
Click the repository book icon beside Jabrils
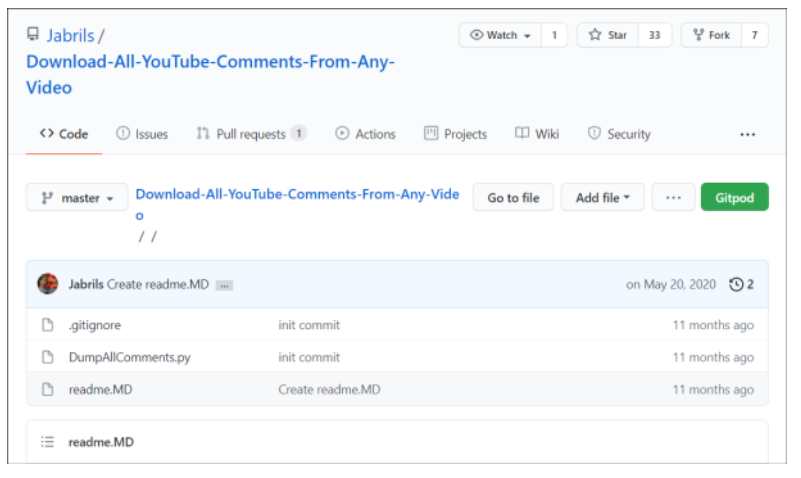pyautogui.click(x=33, y=35)
